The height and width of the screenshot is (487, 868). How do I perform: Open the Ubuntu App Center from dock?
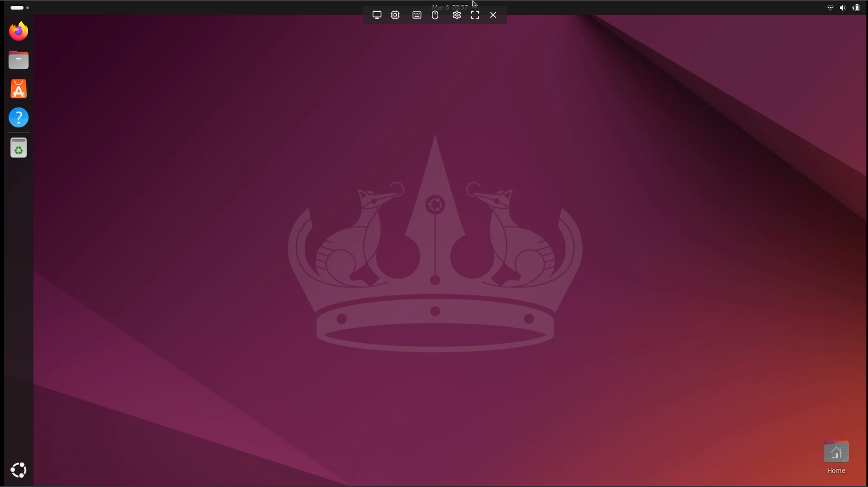click(x=19, y=89)
